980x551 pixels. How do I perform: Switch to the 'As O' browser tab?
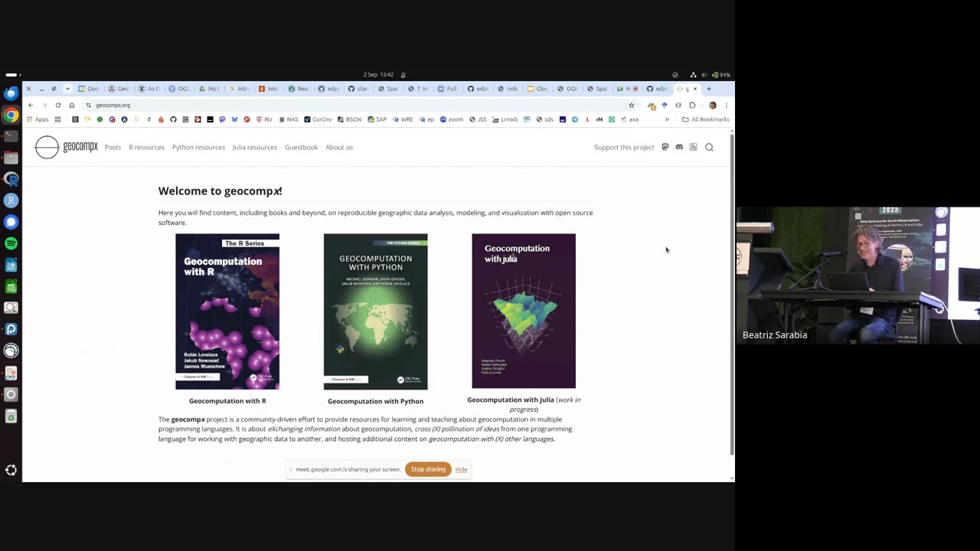tap(149, 89)
